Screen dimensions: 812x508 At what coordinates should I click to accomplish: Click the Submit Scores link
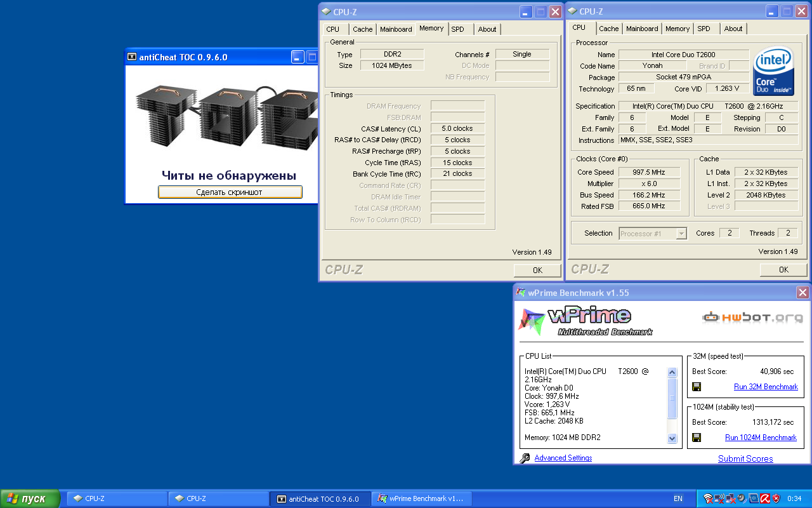click(x=745, y=458)
